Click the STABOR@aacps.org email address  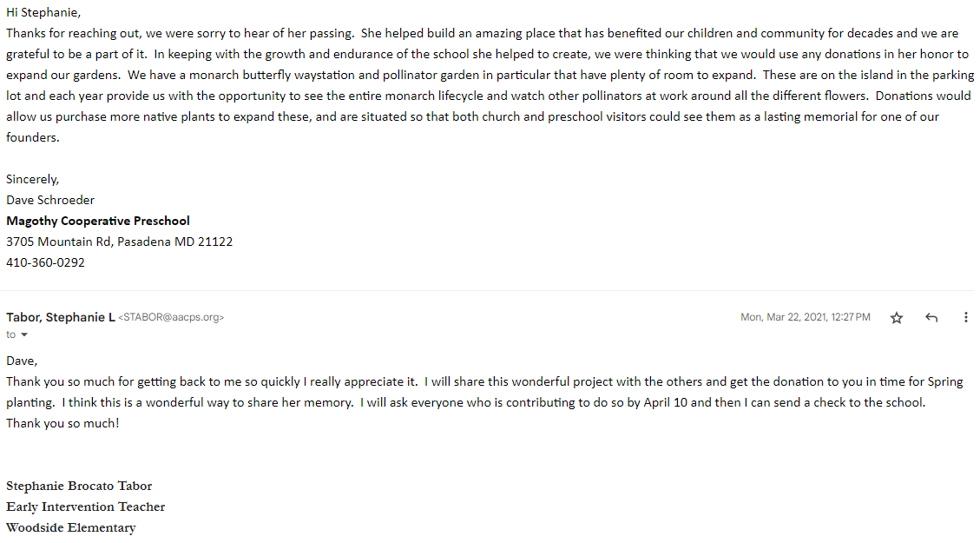click(x=171, y=318)
